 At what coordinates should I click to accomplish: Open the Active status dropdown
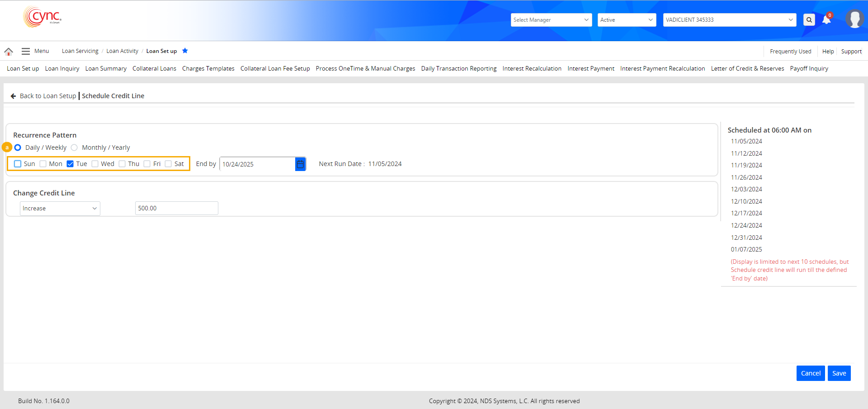click(627, 20)
